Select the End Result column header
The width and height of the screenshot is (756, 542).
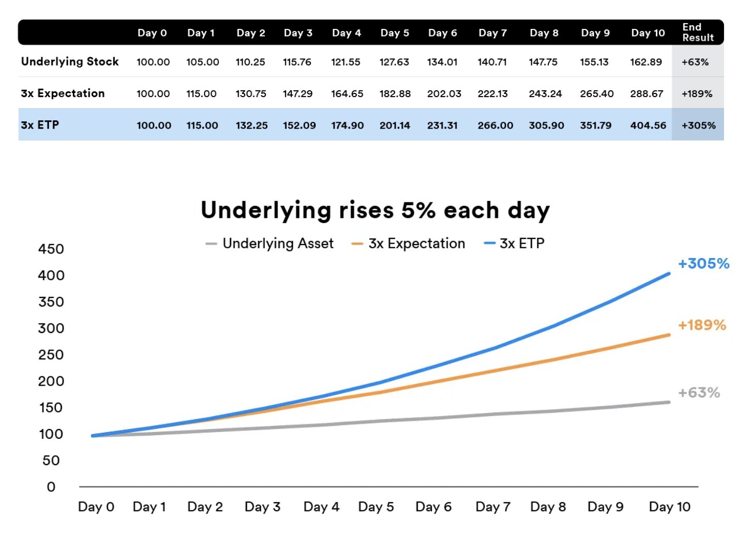coord(697,33)
